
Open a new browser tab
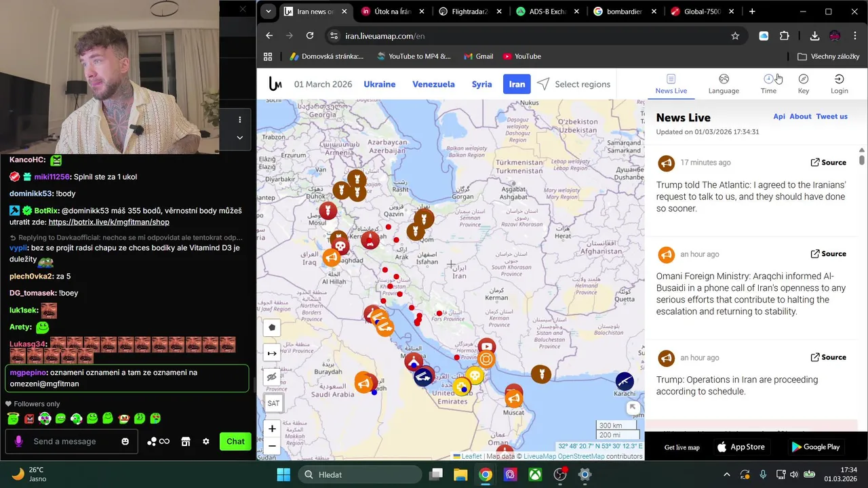pos(752,12)
